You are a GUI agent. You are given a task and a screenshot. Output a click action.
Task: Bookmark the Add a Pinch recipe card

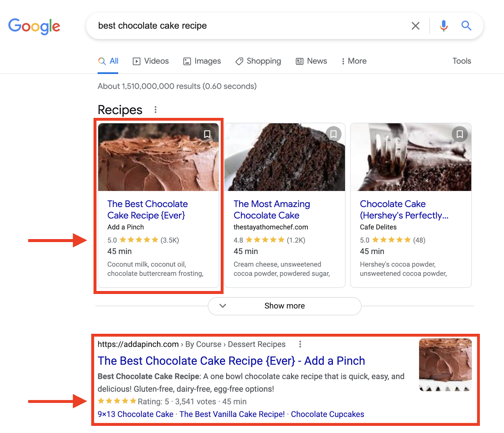click(207, 134)
